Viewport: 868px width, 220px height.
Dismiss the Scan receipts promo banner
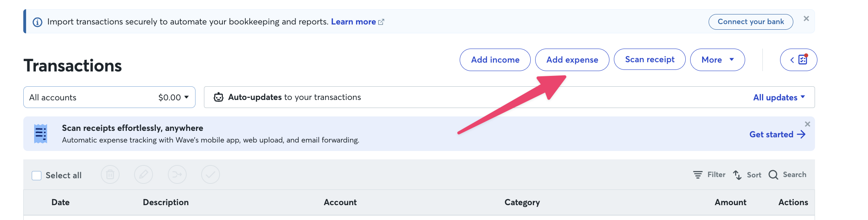tap(807, 124)
